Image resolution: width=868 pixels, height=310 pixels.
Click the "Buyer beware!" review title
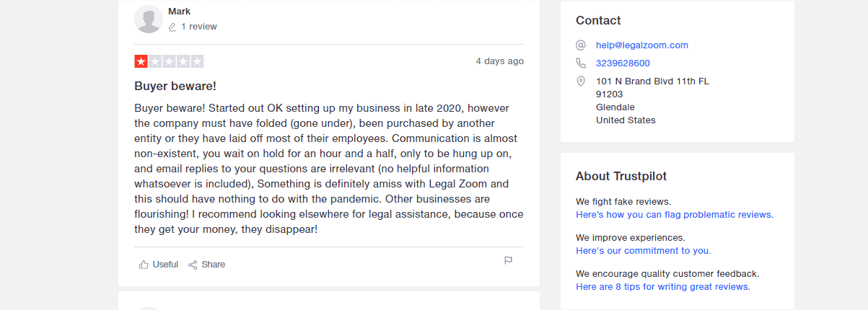click(x=175, y=87)
